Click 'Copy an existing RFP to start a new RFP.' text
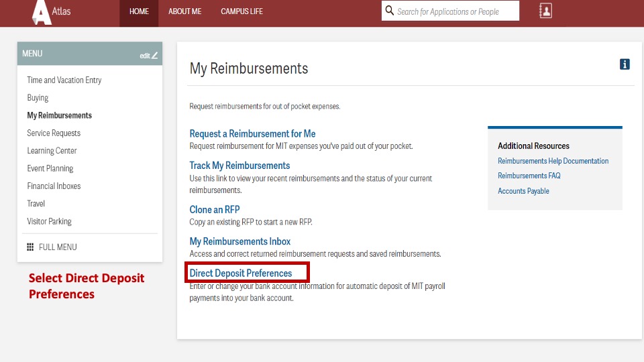 tap(250, 222)
